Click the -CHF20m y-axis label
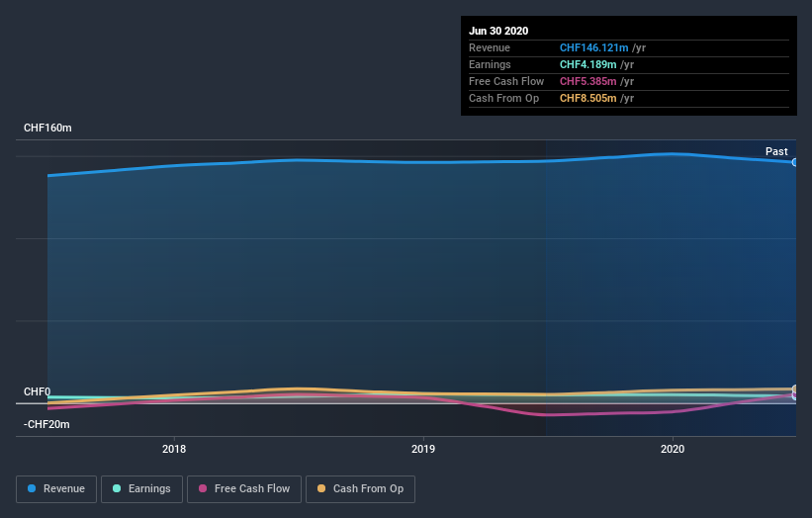 pos(46,424)
